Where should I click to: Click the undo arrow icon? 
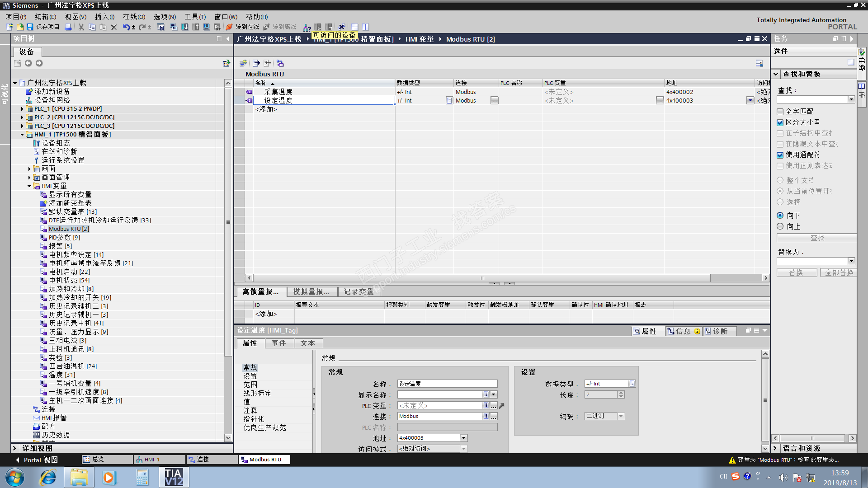126,27
